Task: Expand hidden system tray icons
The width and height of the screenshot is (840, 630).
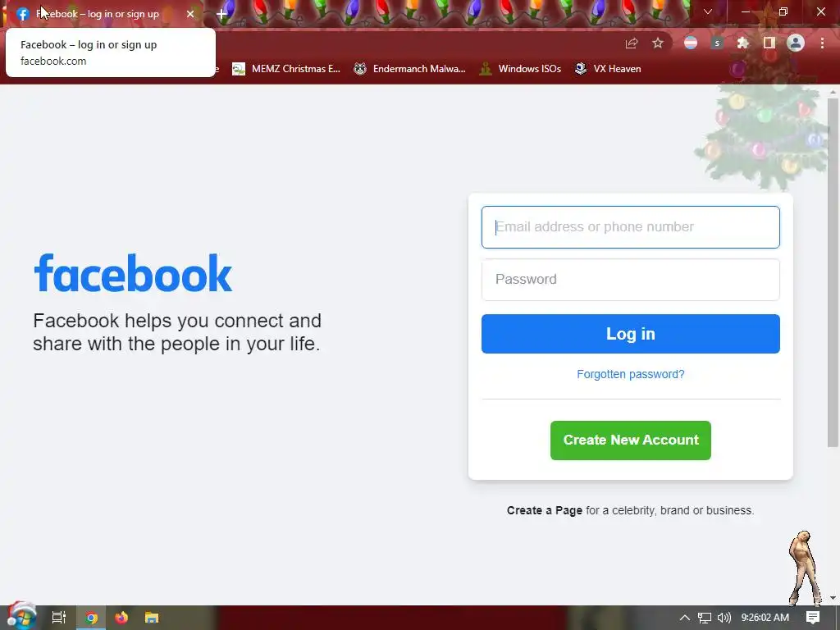Action: tap(685, 618)
